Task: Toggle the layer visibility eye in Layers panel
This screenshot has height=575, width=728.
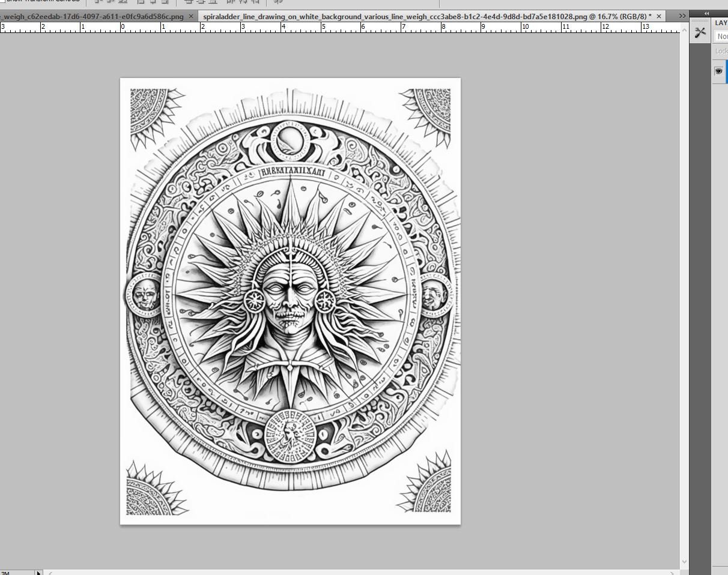Action: (x=718, y=71)
